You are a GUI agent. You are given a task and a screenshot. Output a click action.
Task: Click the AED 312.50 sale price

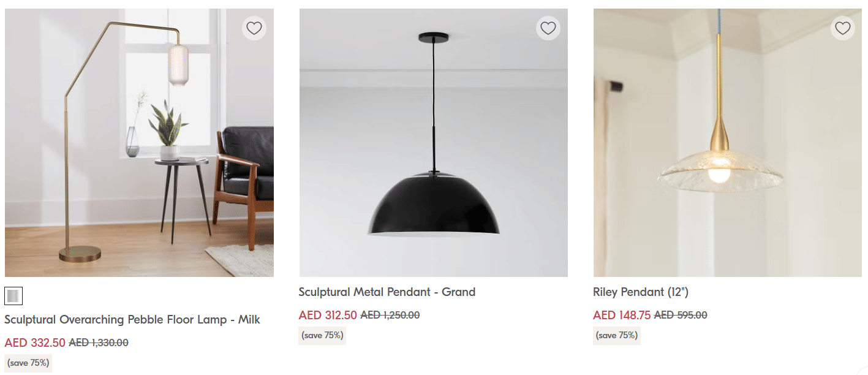[x=328, y=315]
